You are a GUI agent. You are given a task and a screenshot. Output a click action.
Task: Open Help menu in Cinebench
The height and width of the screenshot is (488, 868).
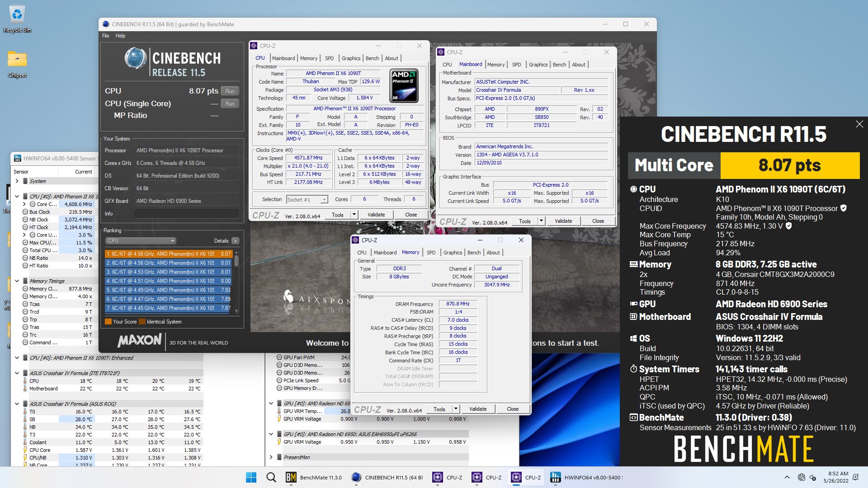click(x=120, y=36)
